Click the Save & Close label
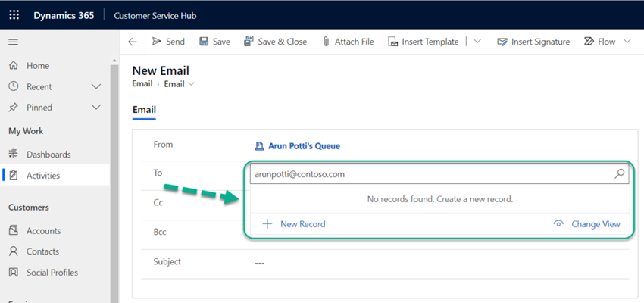This screenshot has height=303, width=644. (283, 42)
